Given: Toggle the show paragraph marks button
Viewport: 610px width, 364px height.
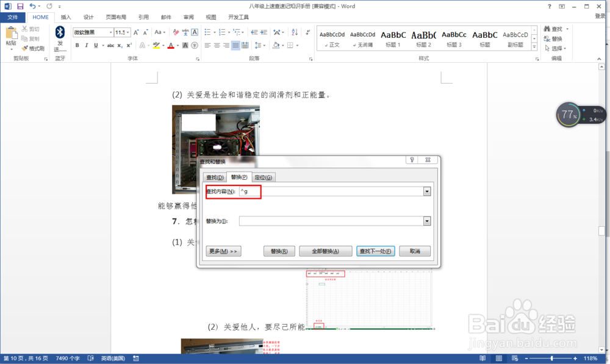Looking at the screenshot, I should tap(308, 32).
